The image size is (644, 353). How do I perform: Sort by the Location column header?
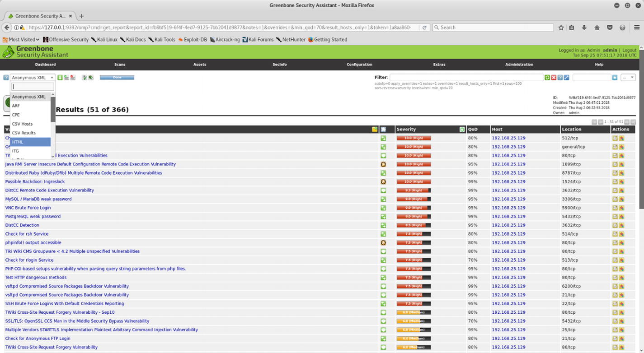[x=572, y=130]
